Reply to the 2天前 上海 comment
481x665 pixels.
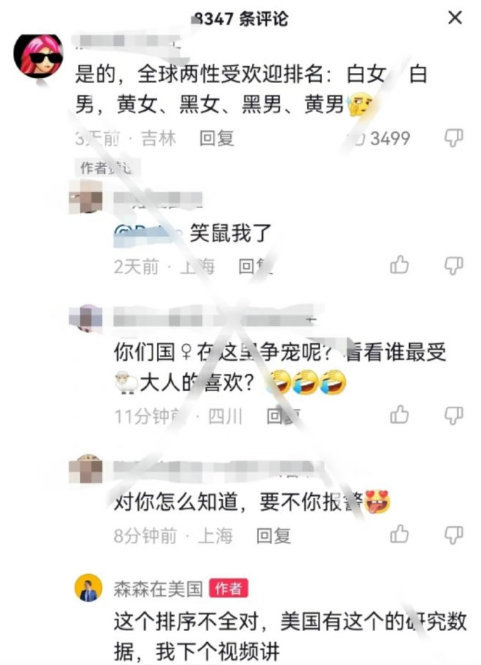point(255,267)
